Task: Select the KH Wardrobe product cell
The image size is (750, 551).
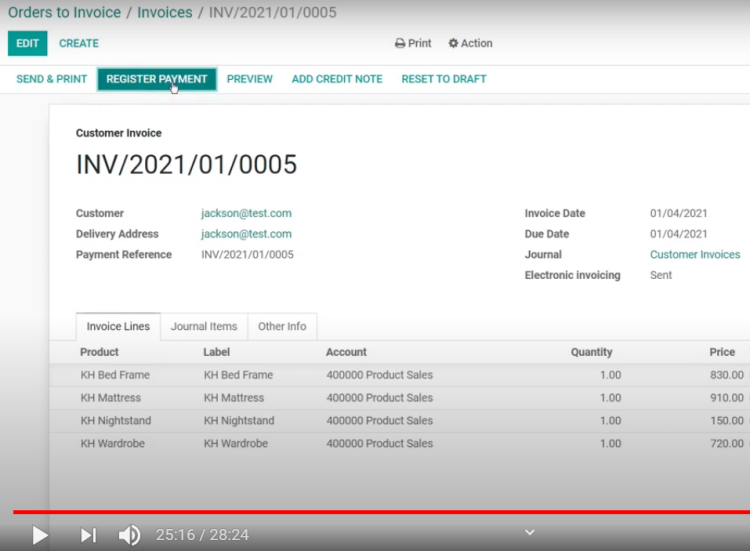Action: coord(113,444)
